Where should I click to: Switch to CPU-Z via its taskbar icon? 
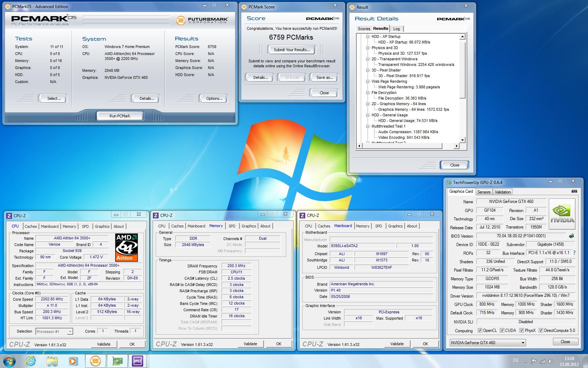(137, 361)
